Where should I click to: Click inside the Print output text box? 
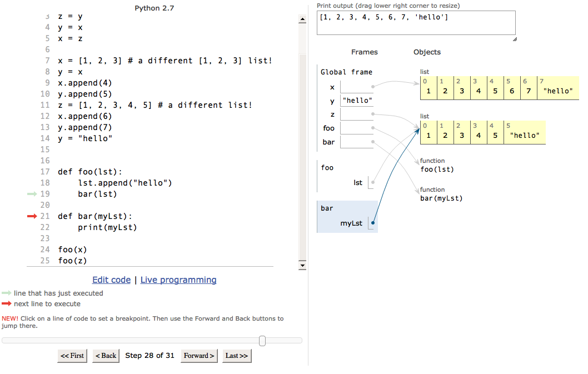click(x=416, y=23)
